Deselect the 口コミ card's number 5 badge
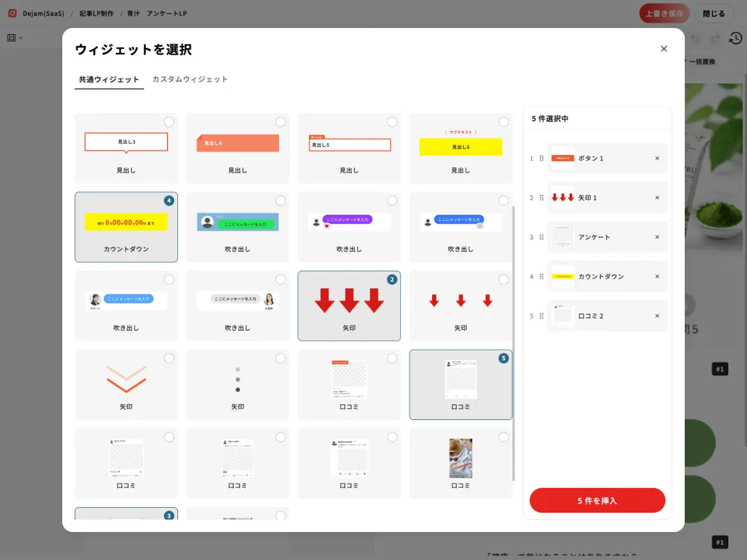 [x=503, y=358]
